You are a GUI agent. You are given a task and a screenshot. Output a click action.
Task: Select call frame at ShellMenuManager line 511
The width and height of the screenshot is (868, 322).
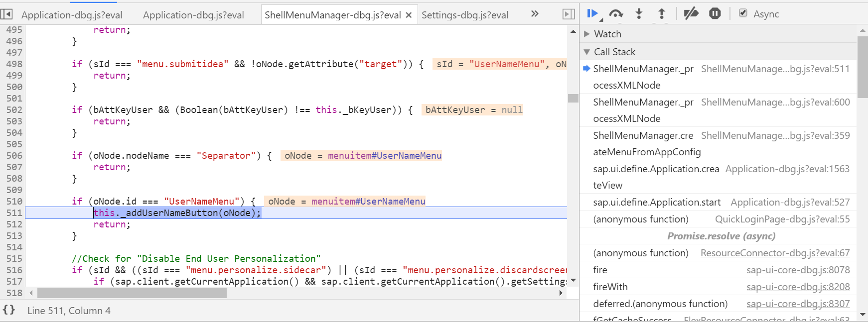[x=718, y=77]
